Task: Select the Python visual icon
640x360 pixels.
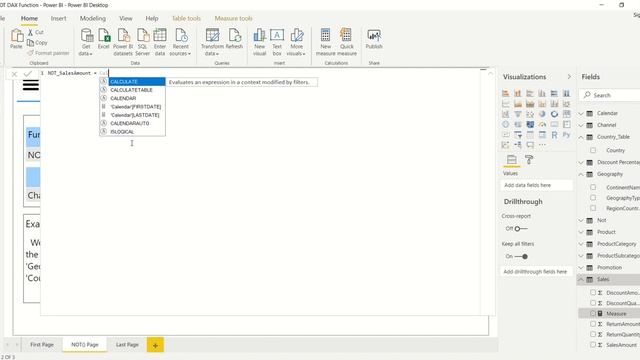Action: click(567, 135)
